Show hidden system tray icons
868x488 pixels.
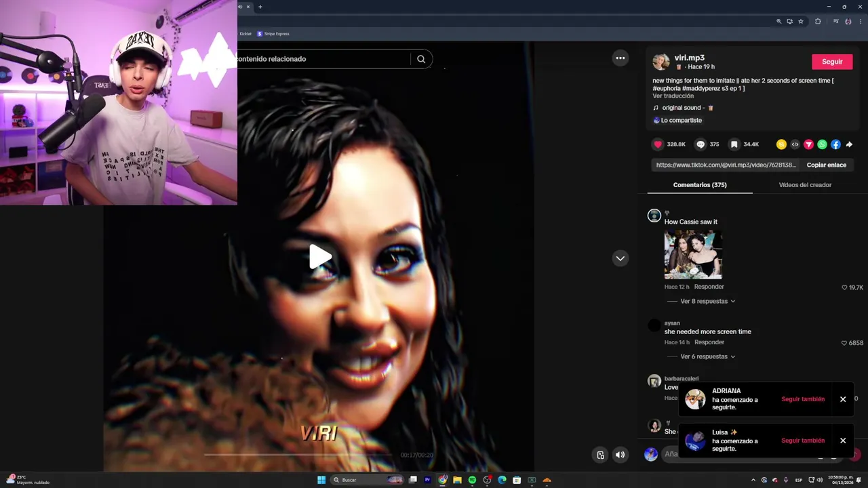coord(753,480)
